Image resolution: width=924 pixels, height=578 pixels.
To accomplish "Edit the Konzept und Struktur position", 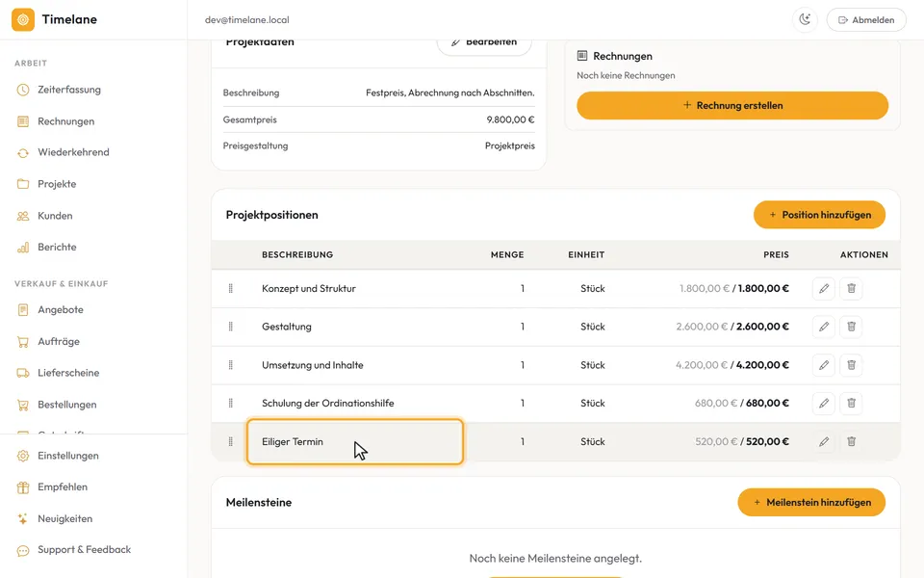I will (x=823, y=288).
